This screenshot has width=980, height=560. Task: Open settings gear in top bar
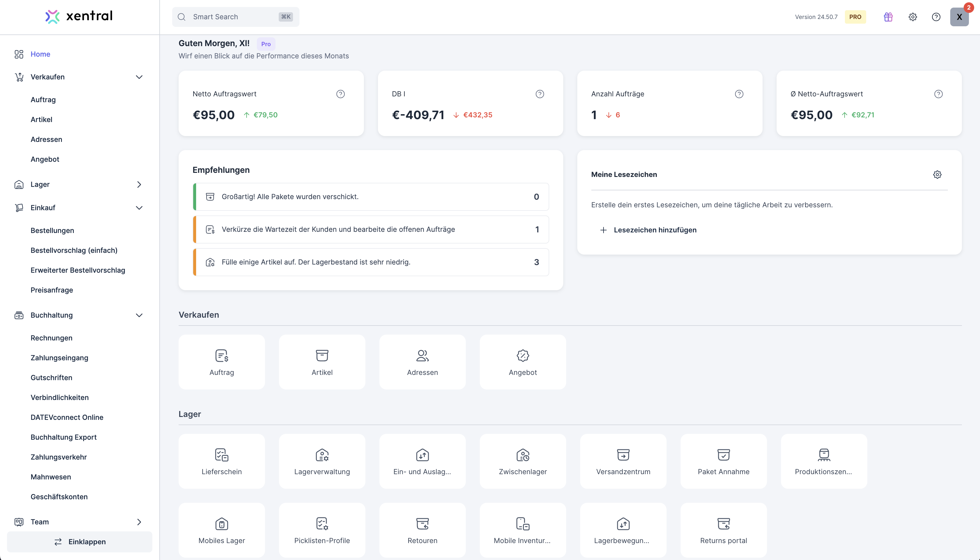pyautogui.click(x=913, y=17)
